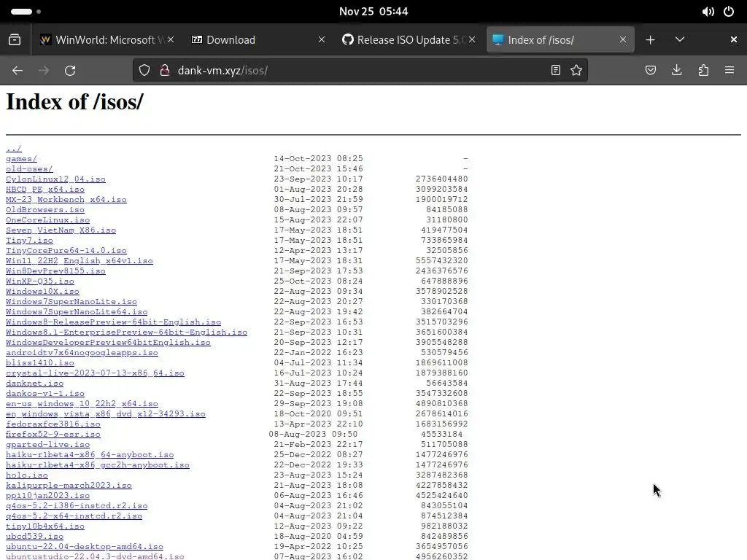Download fedoraxfce3816.iso
Viewport: 747px width, 560px height.
point(53,424)
